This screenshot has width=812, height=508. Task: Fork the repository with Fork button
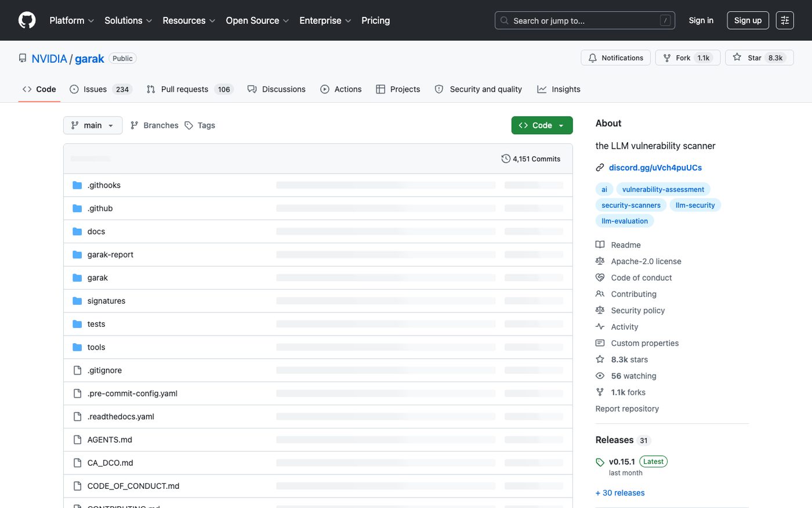click(x=688, y=58)
